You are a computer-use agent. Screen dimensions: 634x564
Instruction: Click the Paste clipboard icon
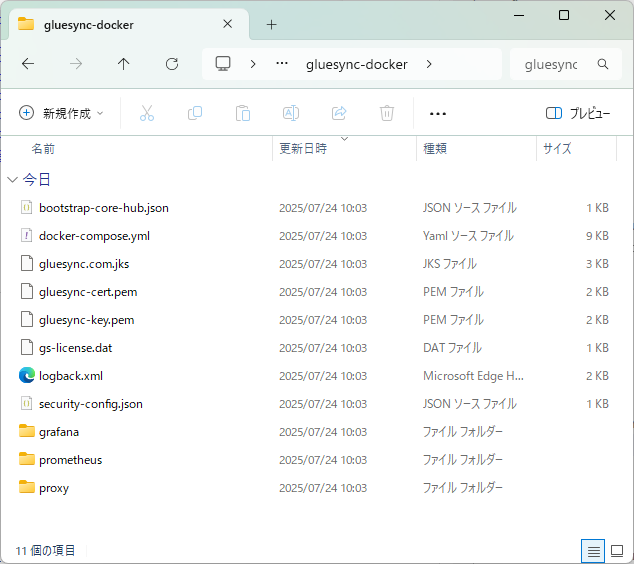[x=243, y=113]
